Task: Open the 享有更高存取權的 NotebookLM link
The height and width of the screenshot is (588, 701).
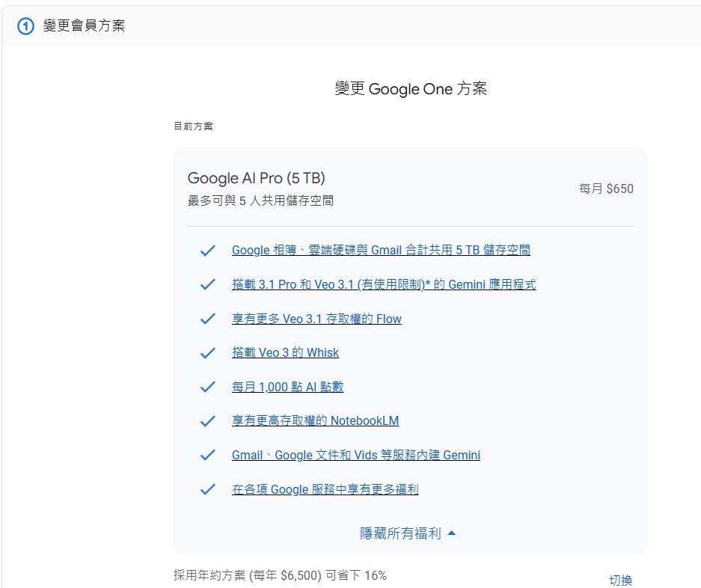Action: [315, 421]
